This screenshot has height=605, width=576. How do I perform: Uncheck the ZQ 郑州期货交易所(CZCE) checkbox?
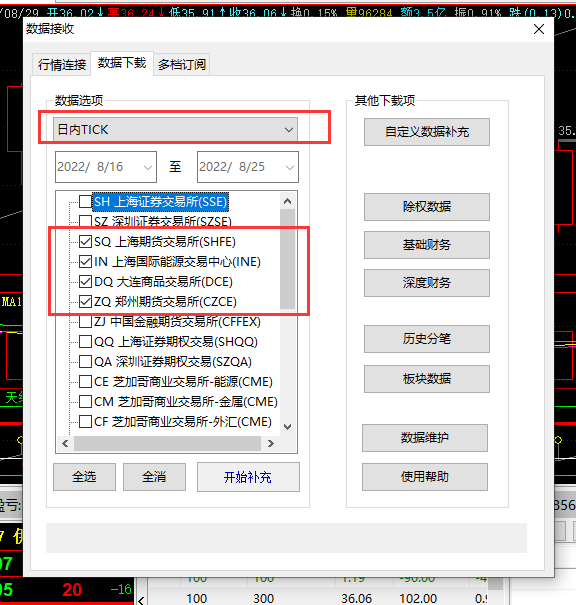click(x=85, y=302)
